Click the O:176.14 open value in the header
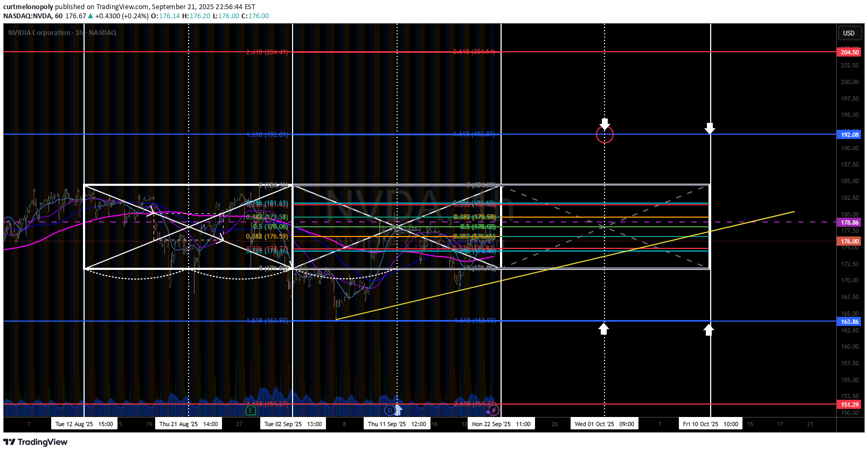The image size is (868, 452). click(x=165, y=16)
